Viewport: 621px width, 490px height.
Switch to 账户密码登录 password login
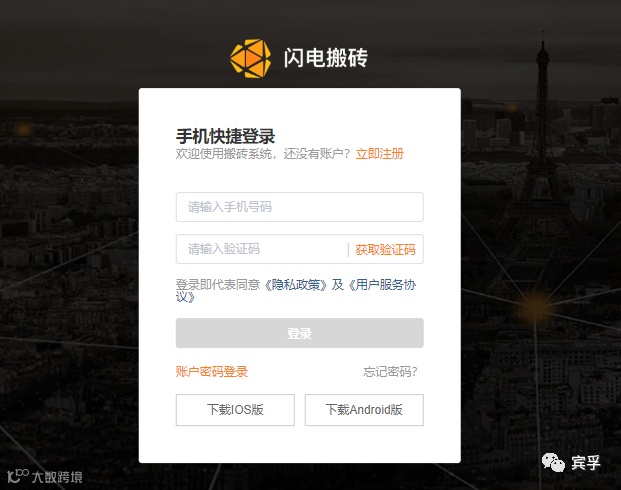[x=211, y=372]
